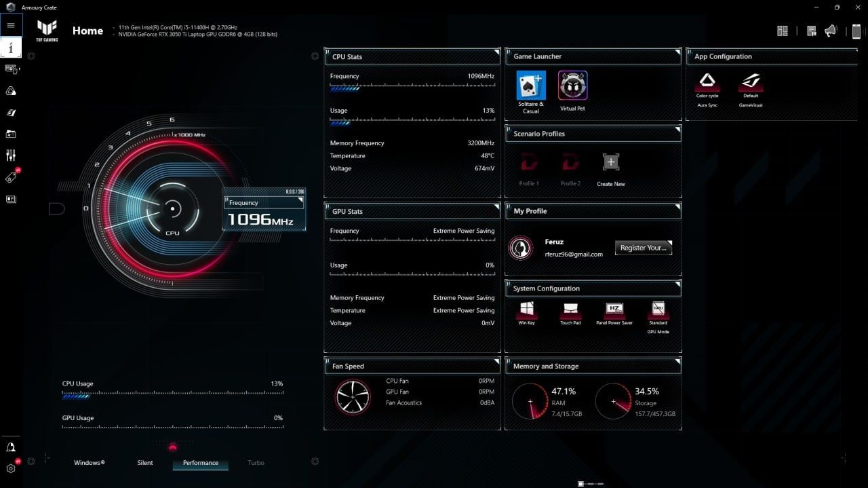This screenshot has width=868, height=488.
Task: Click the Home page title
Action: pyautogui.click(x=88, y=31)
